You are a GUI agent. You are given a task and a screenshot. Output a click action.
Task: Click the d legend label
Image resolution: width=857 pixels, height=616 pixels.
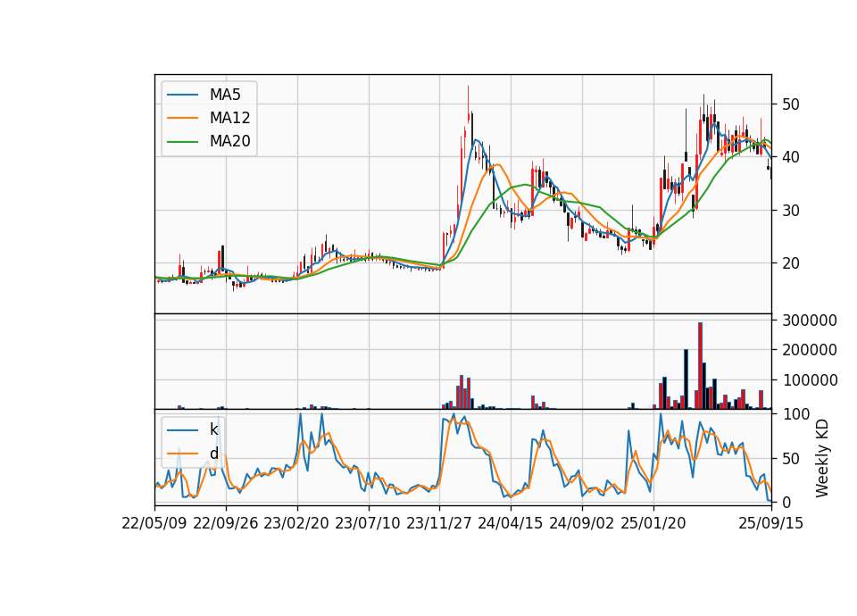tap(213, 454)
